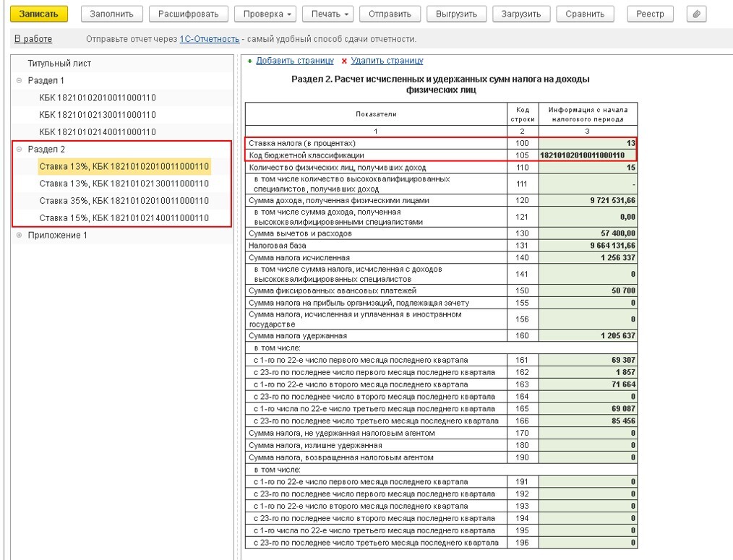The height and width of the screenshot is (560, 733).
Task: Click the line 161 value 69 307
Action: (588, 360)
